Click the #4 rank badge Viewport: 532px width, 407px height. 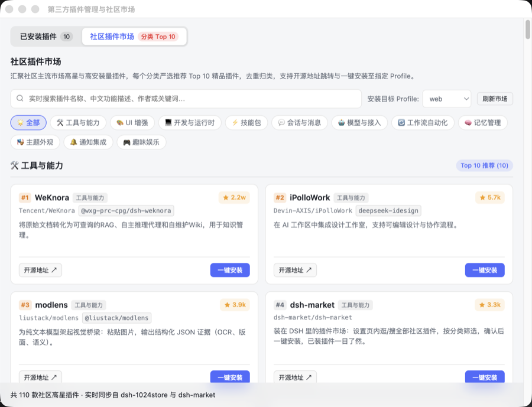(x=280, y=305)
